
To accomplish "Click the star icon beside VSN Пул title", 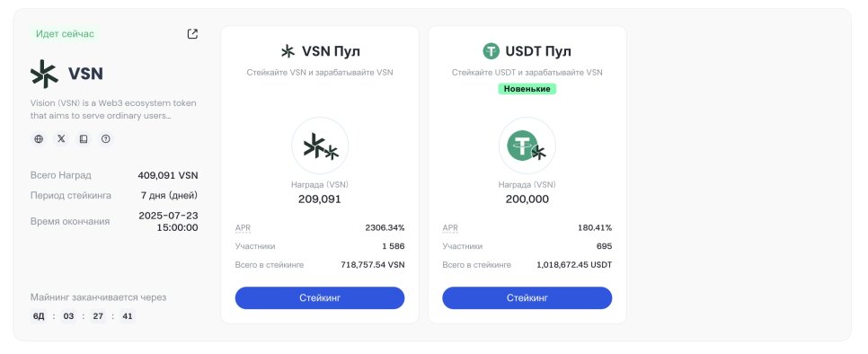I will [288, 51].
